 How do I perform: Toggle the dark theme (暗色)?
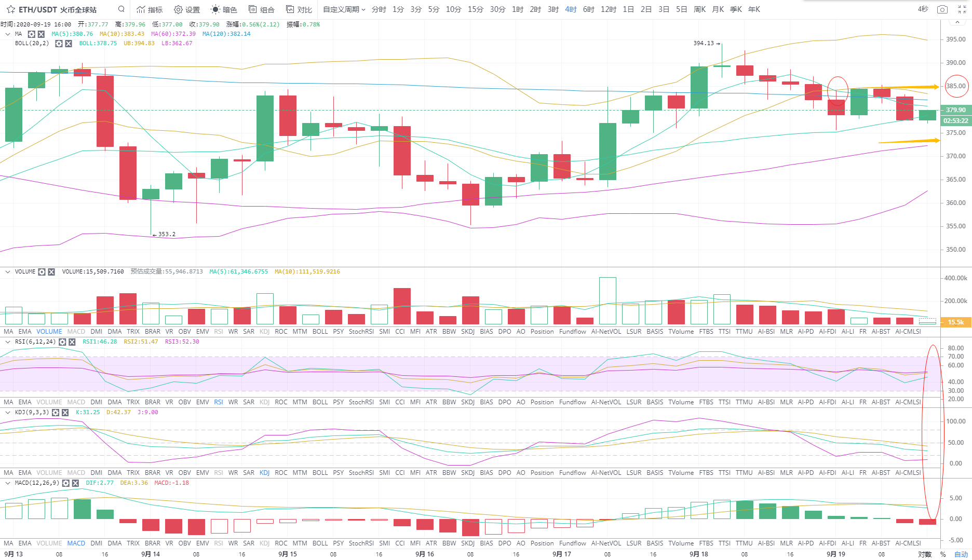[224, 9]
